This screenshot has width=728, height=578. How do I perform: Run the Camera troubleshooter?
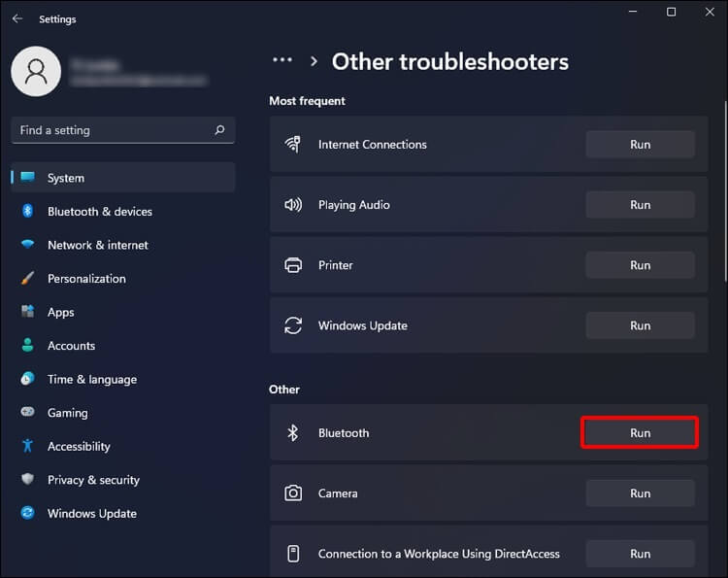click(640, 493)
